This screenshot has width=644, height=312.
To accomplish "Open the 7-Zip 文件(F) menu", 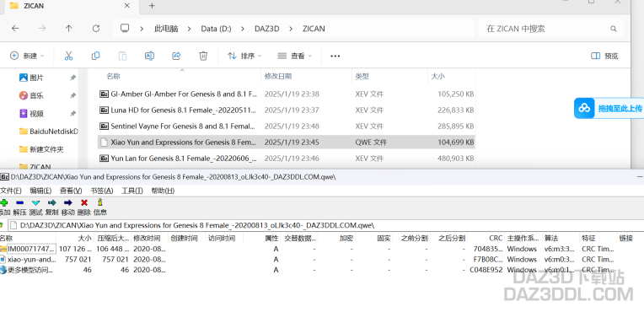I will (x=10, y=191).
